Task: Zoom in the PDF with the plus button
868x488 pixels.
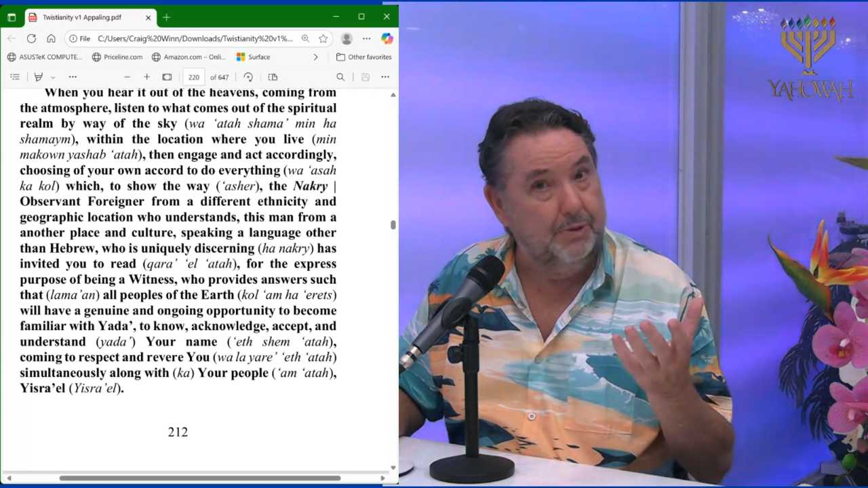Action: coord(146,77)
